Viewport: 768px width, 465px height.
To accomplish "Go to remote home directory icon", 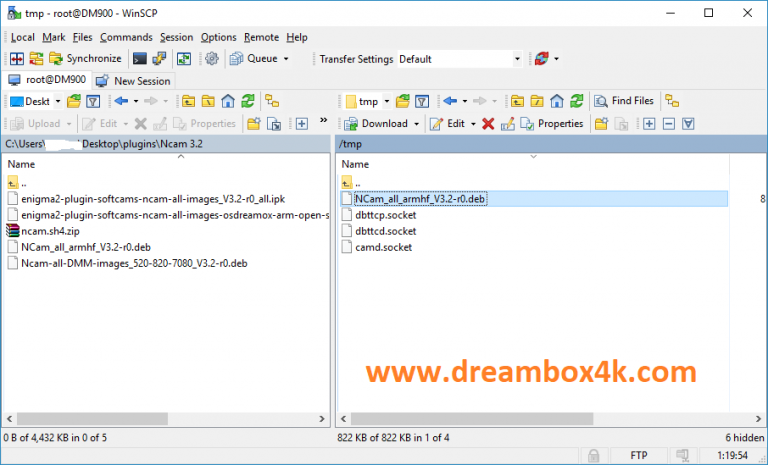I will [x=556, y=101].
